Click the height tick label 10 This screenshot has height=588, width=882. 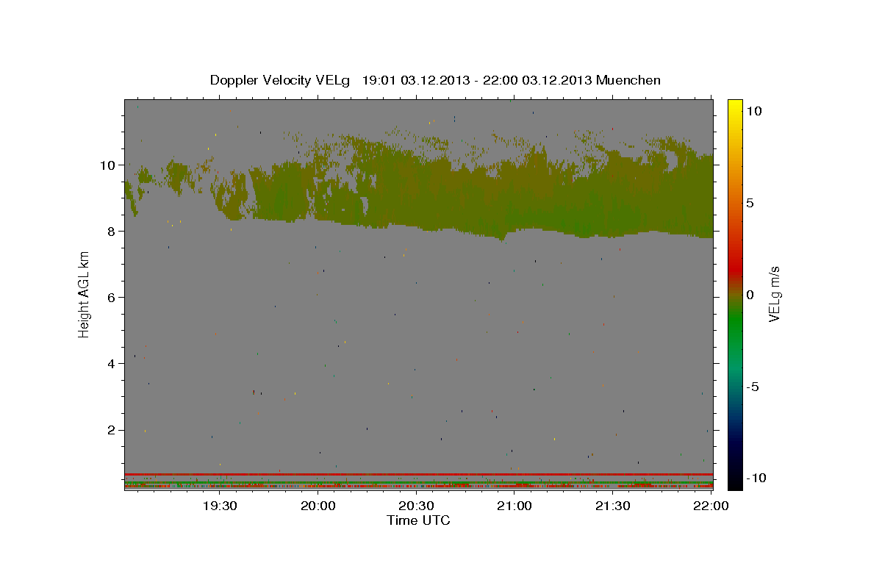point(109,165)
